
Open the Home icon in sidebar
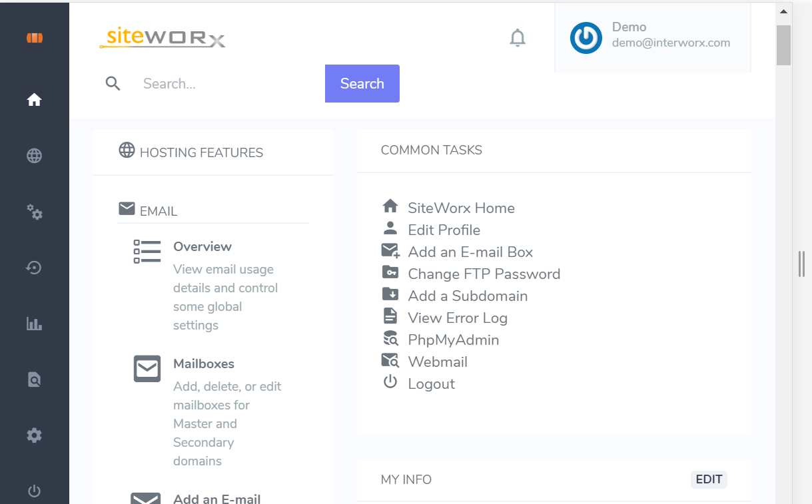pyautogui.click(x=34, y=100)
